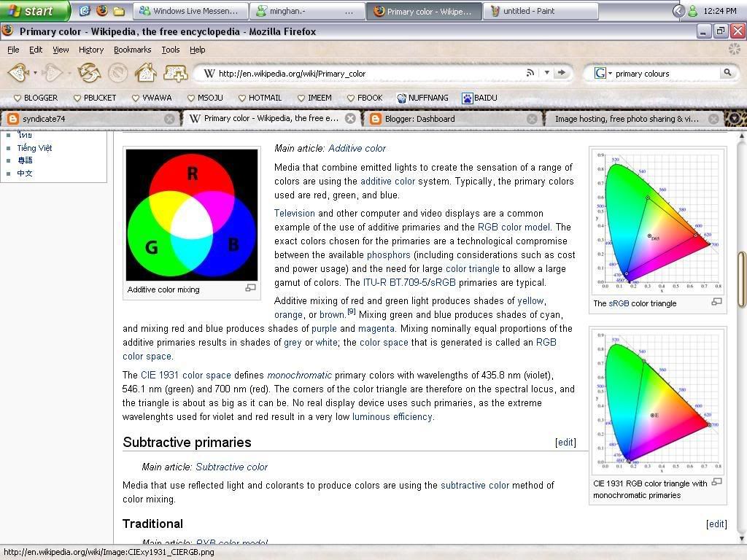Screen dimensions: 747x560
Task: Close the syndicate74 tab
Action: 169,119
